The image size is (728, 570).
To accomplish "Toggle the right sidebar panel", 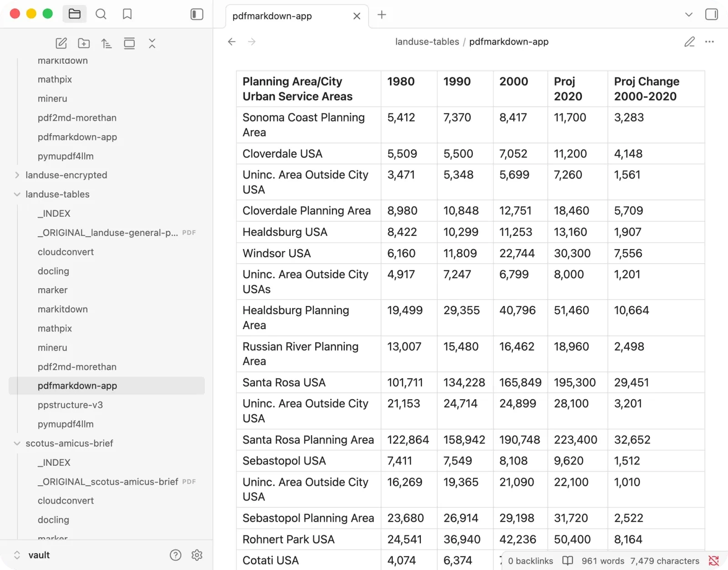I will (712, 14).
